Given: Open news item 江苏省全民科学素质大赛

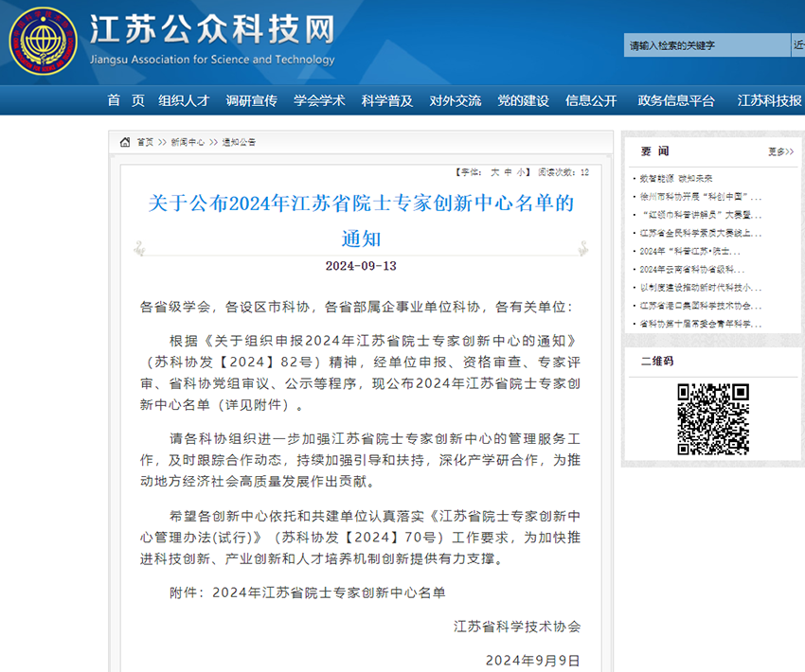Looking at the screenshot, I should pos(700,233).
